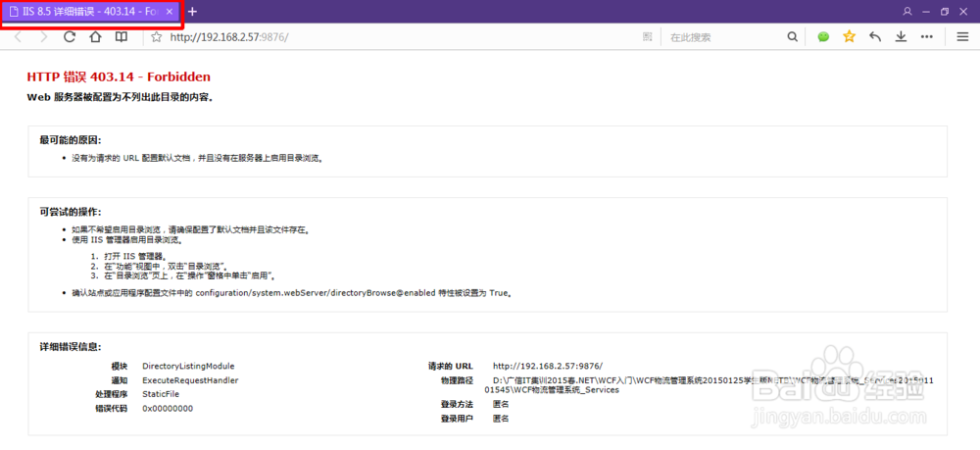The height and width of the screenshot is (450, 980).
Task: Open the downloads icon
Action: (901, 37)
